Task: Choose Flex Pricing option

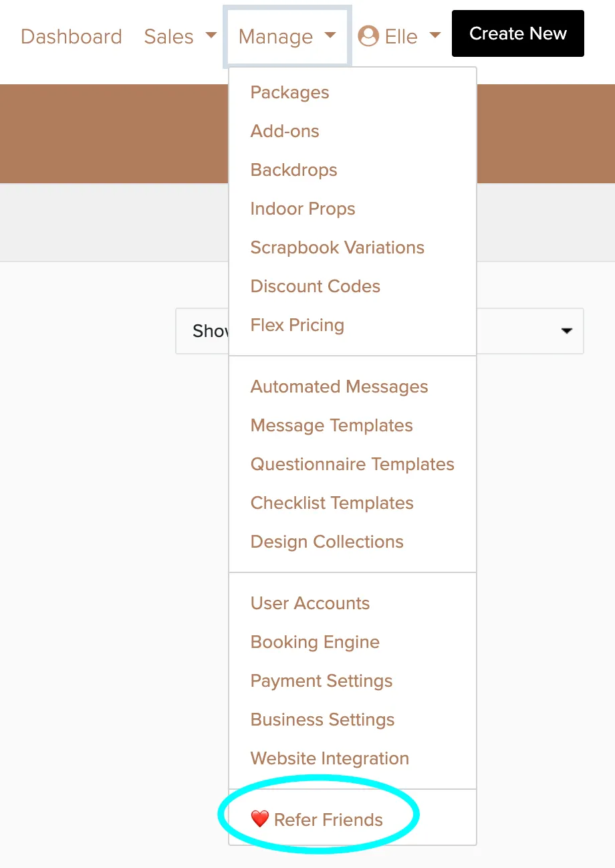Action: [x=297, y=325]
